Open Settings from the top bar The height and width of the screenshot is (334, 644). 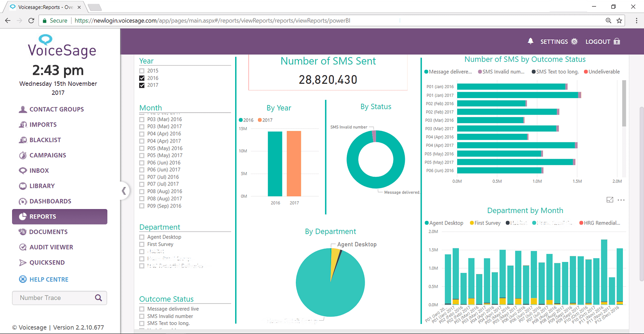pyautogui.click(x=554, y=42)
